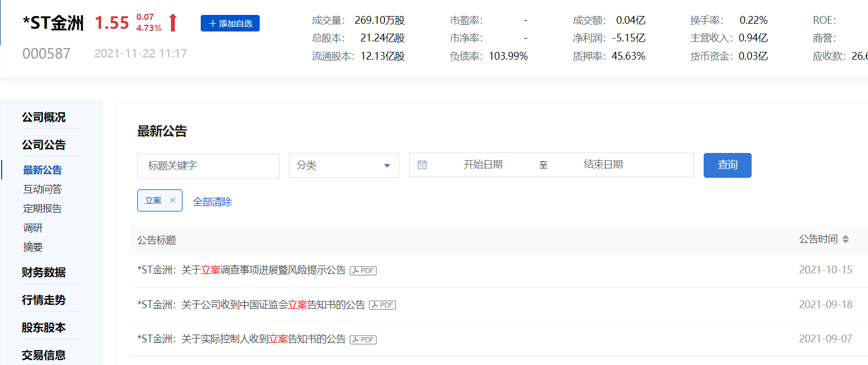This screenshot has height=365, width=868.
Task: Open the 公司概况 sidebar section
Action: (44, 117)
